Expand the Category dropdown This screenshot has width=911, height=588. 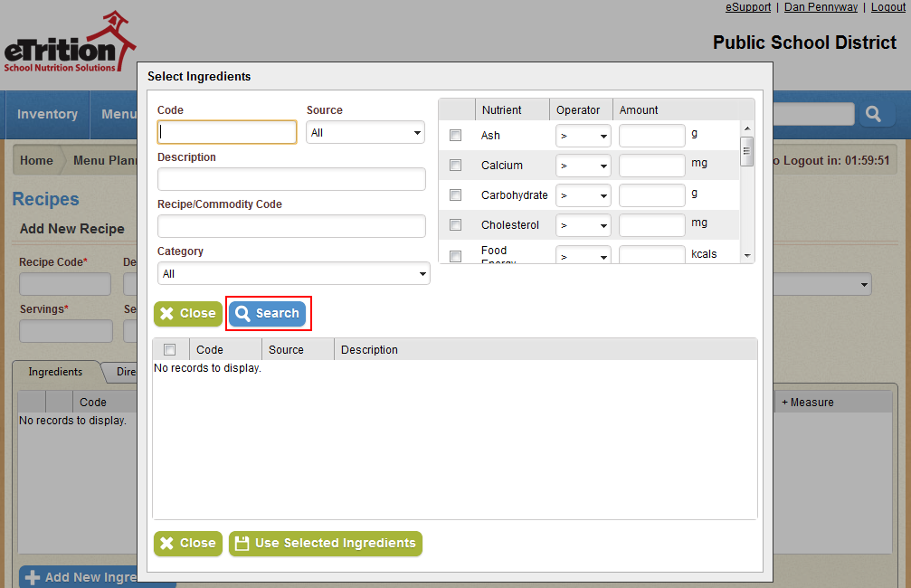pos(293,274)
